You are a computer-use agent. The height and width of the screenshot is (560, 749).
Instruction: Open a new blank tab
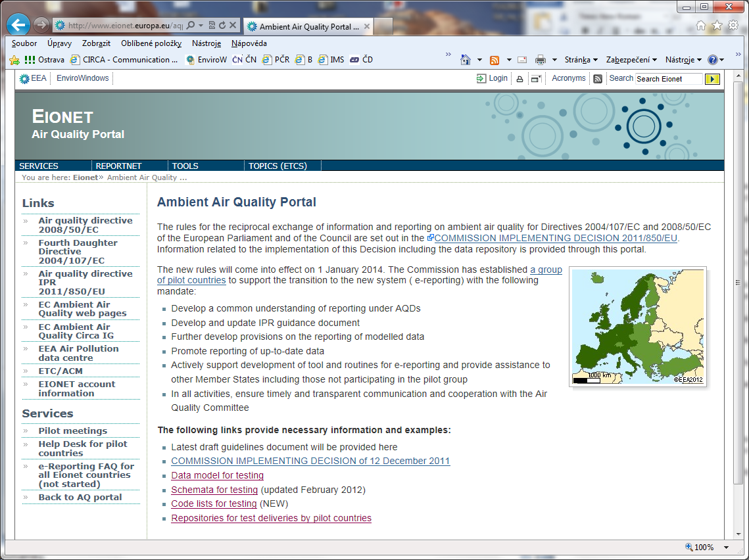coord(383,27)
